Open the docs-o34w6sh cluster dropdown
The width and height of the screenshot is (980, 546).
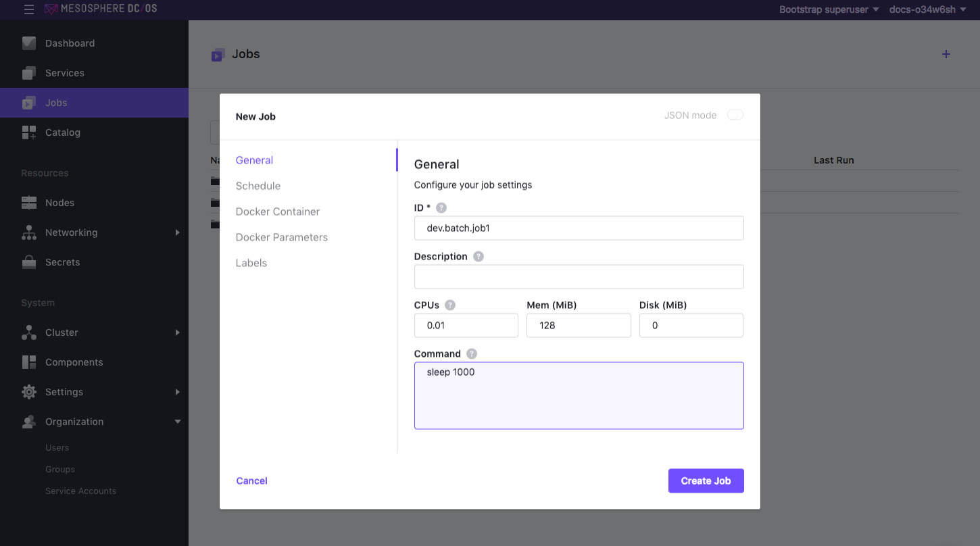tap(928, 9)
